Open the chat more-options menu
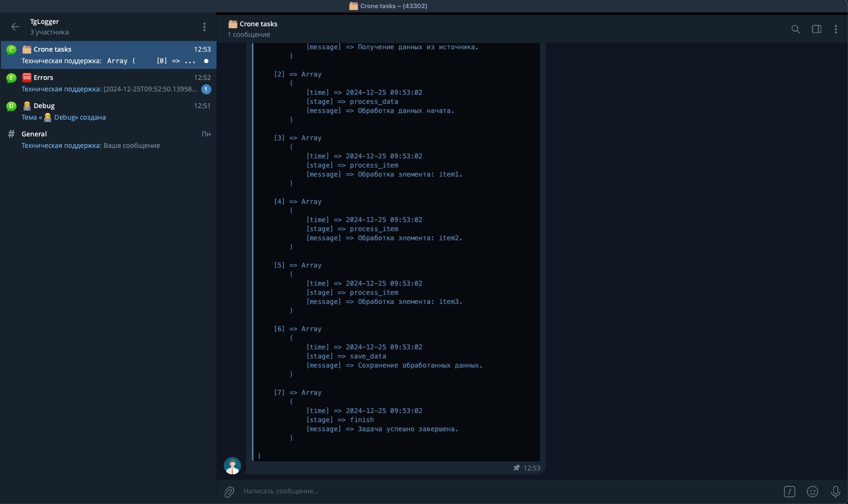Viewport: 848px width, 504px height. (x=836, y=29)
